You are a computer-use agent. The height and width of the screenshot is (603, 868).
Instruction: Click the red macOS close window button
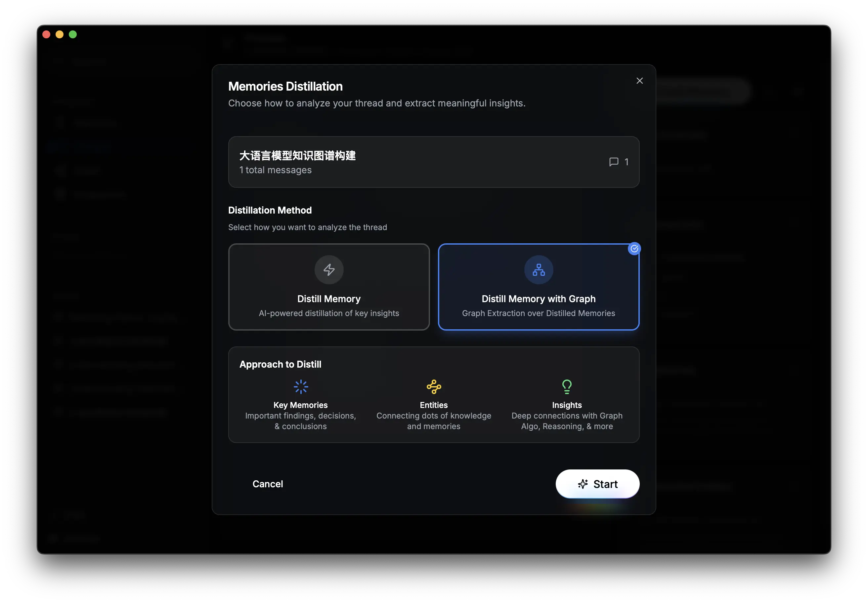[x=47, y=35]
